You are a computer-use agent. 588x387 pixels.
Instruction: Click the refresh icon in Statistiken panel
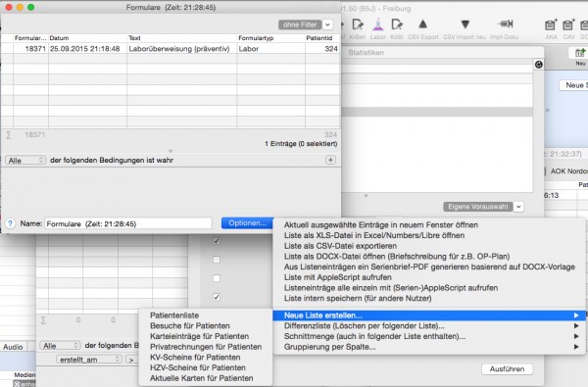coord(538,65)
